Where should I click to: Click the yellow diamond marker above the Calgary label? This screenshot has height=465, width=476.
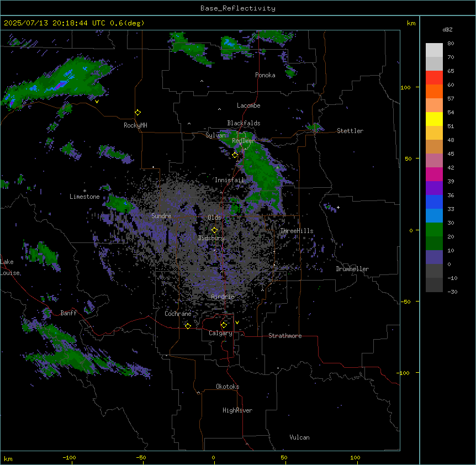(224, 325)
